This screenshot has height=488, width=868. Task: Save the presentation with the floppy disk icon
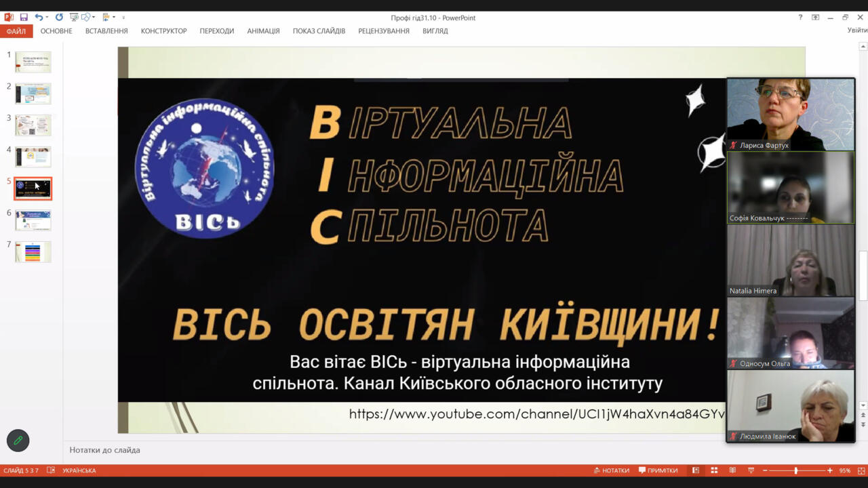(24, 18)
